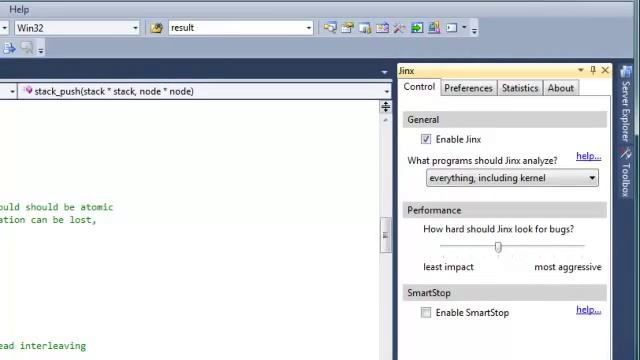This screenshot has width=640, height=360.
Task: Open the stack_push member dropdown
Action: [x=204, y=91]
